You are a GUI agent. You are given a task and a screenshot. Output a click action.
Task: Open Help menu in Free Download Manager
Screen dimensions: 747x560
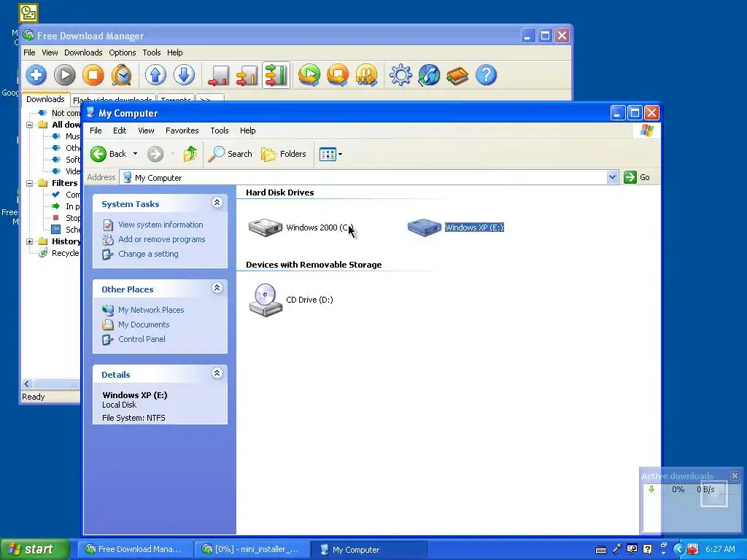click(x=175, y=52)
